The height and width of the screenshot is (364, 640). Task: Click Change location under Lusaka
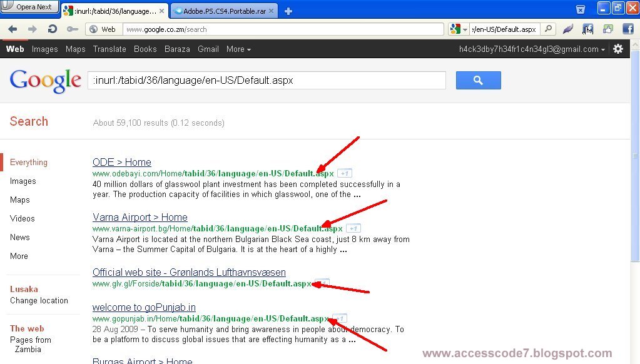(39, 300)
